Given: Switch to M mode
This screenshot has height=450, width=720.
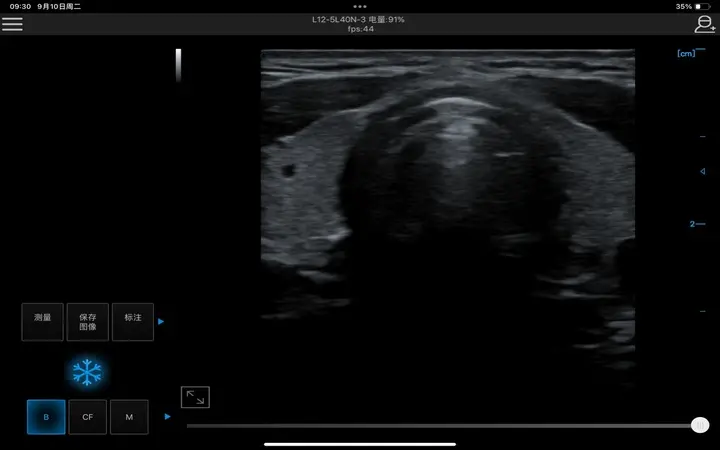Looking at the screenshot, I should click(x=129, y=417).
